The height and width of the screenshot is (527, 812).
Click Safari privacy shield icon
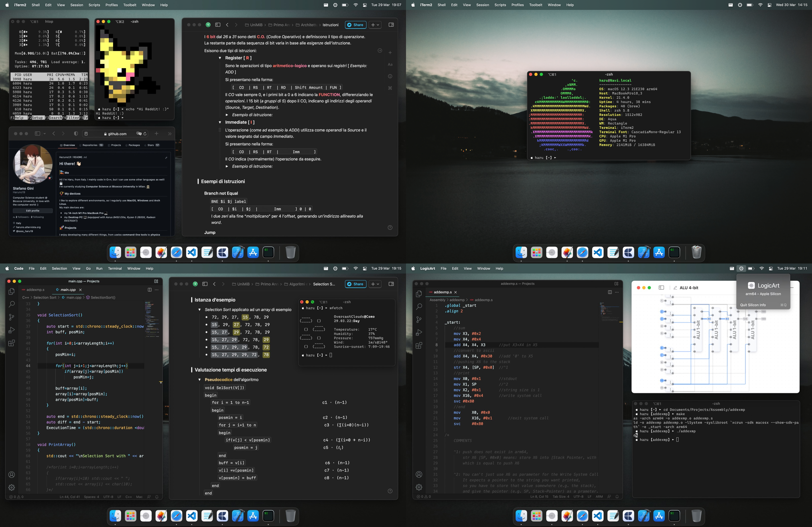pyautogui.click(x=76, y=134)
